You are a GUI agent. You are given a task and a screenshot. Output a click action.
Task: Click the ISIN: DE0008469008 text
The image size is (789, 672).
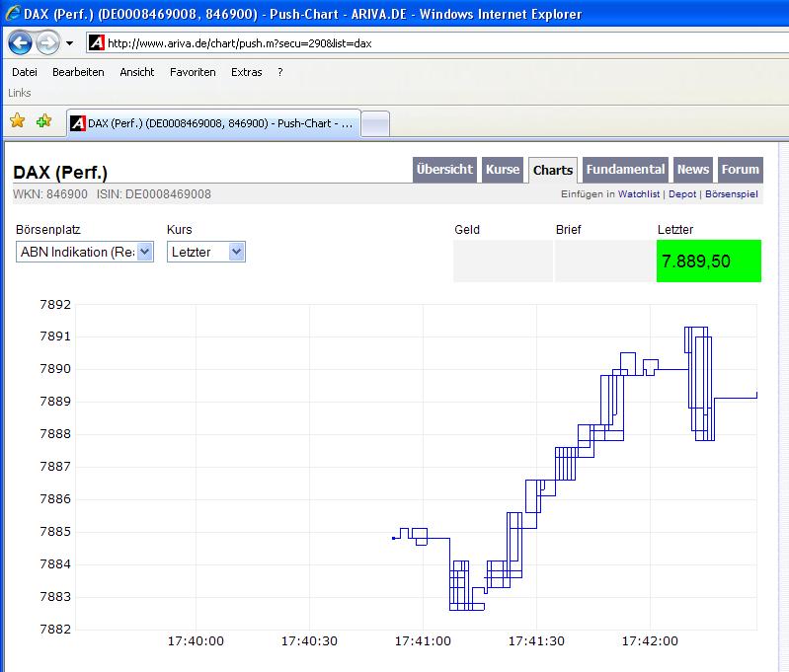tap(153, 194)
